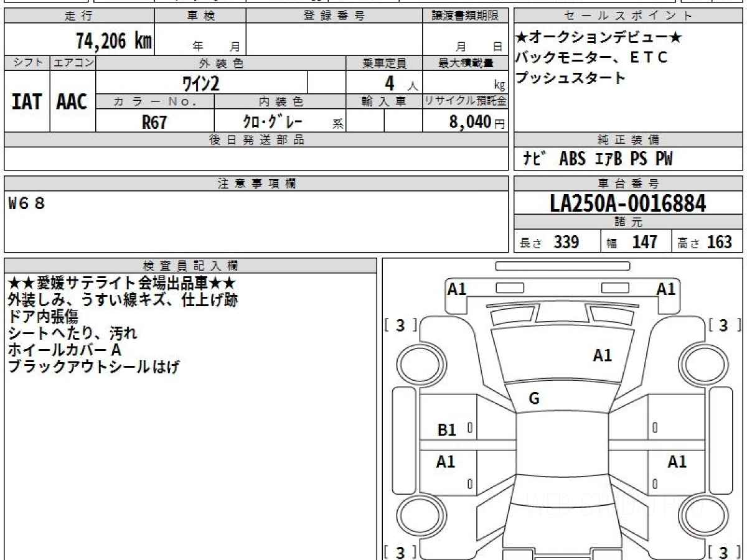Click the エアコン header cell
Viewport: 747px width, 560px height.
pos(73,63)
